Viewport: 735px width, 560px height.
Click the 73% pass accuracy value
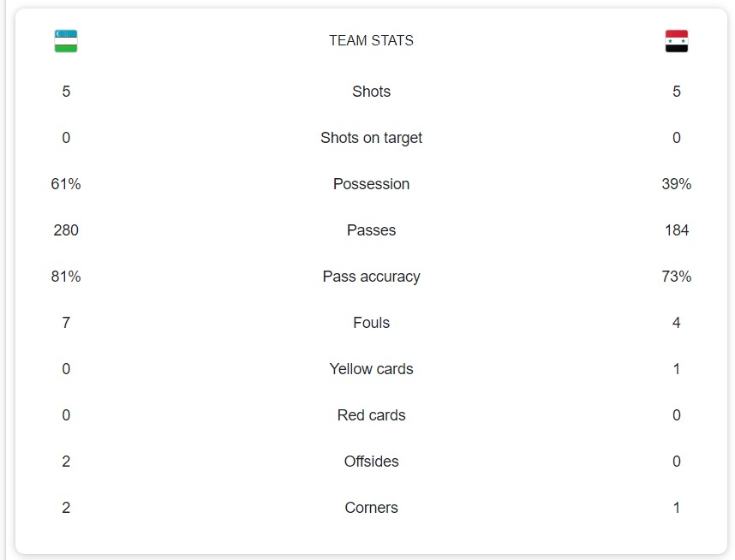676,277
